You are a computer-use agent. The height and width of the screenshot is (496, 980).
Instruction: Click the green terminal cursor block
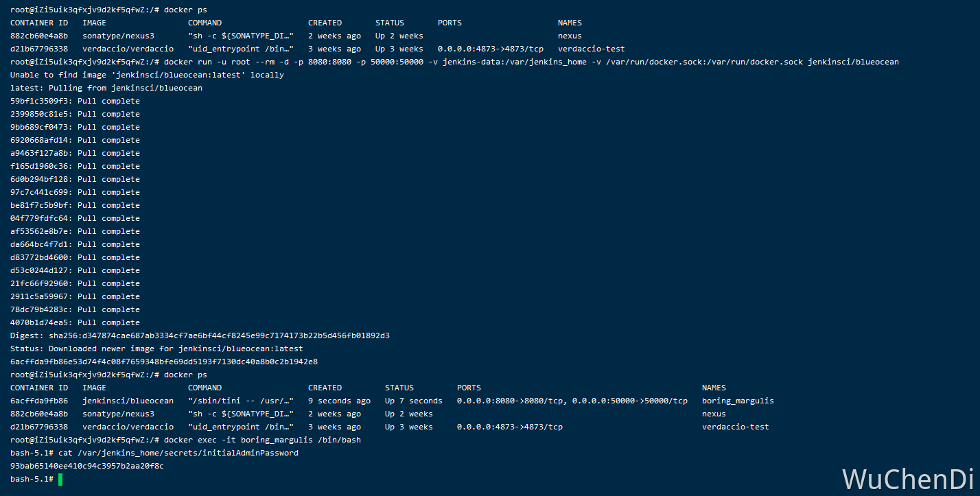[x=60, y=479]
